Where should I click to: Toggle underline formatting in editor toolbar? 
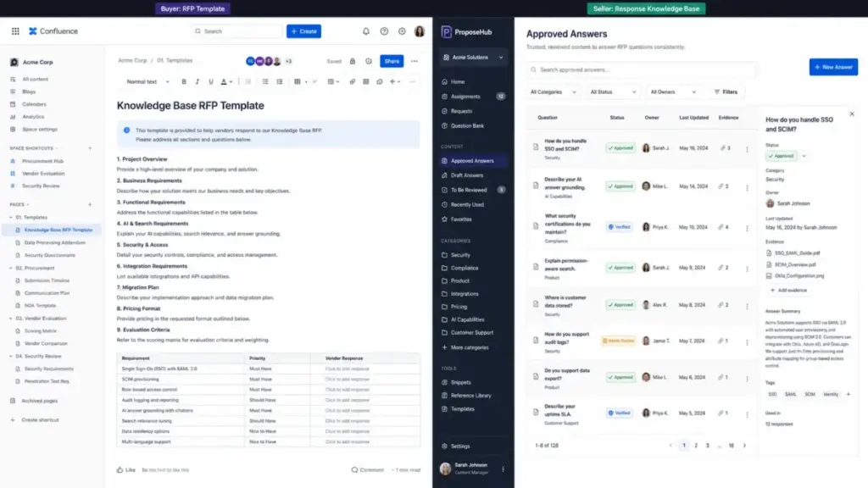(211, 82)
